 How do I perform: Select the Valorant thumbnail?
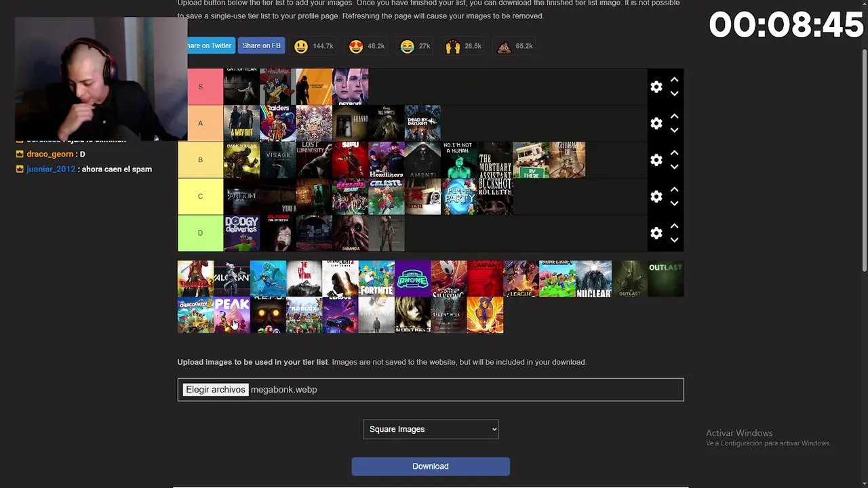tap(232, 279)
